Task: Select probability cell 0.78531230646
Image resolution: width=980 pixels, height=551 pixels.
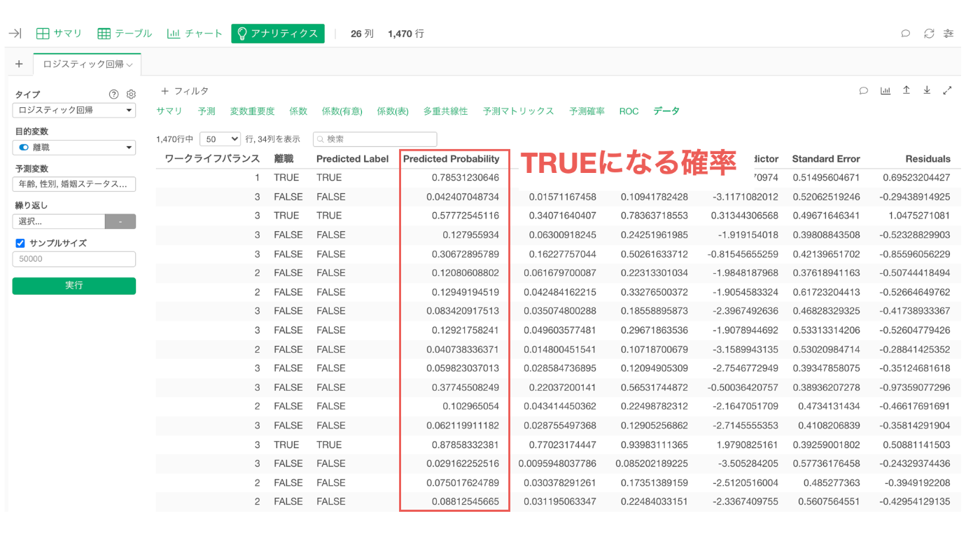Action: (465, 178)
